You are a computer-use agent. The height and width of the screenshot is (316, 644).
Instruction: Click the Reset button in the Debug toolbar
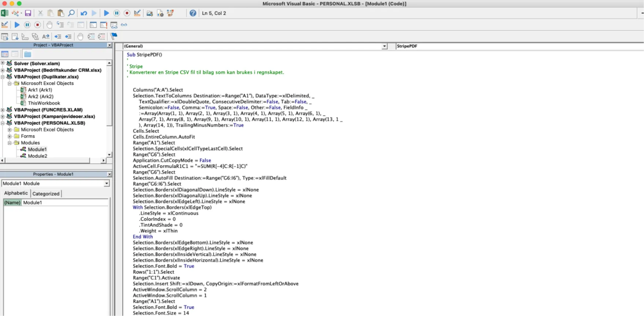click(37, 25)
